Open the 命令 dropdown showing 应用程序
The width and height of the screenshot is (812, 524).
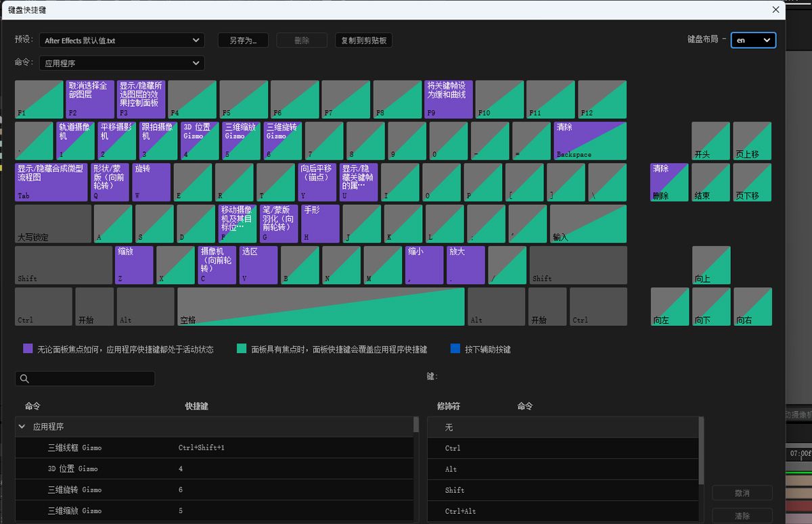[122, 63]
